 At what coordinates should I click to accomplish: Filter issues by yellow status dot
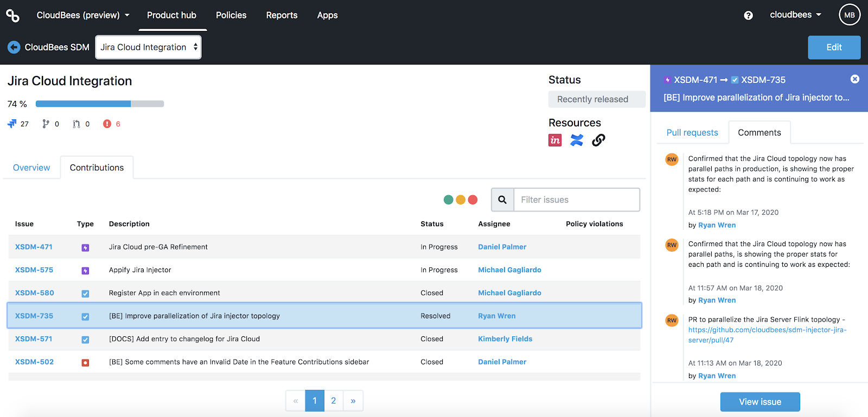tap(461, 200)
